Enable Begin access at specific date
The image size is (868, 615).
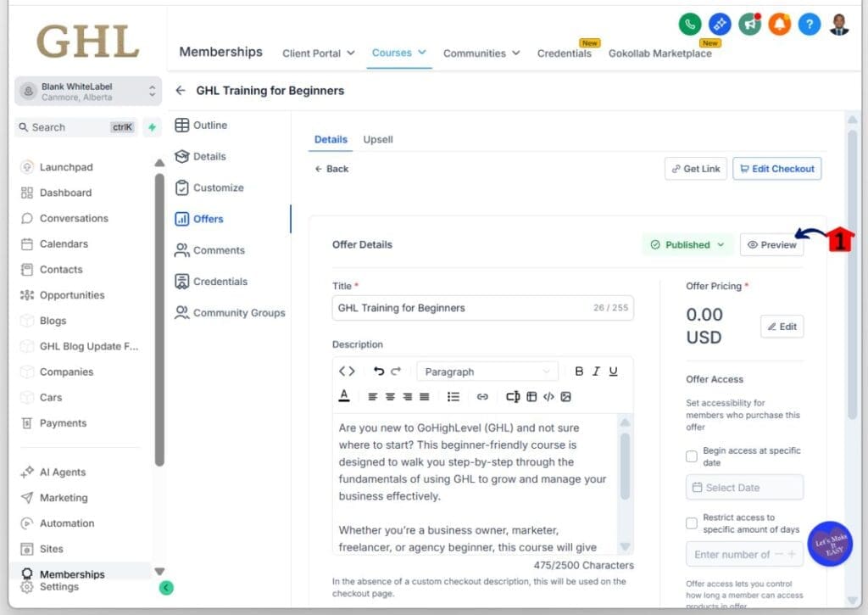pyautogui.click(x=691, y=456)
